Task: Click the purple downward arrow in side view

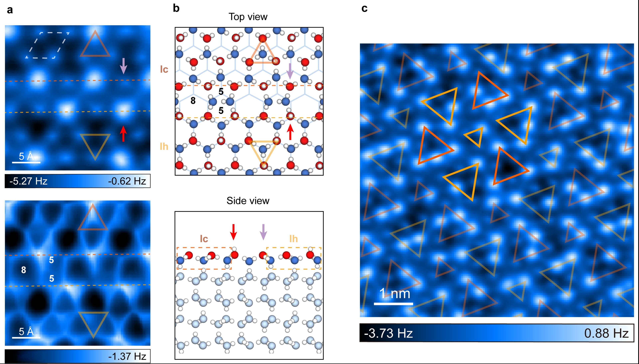Action: coord(263,232)
